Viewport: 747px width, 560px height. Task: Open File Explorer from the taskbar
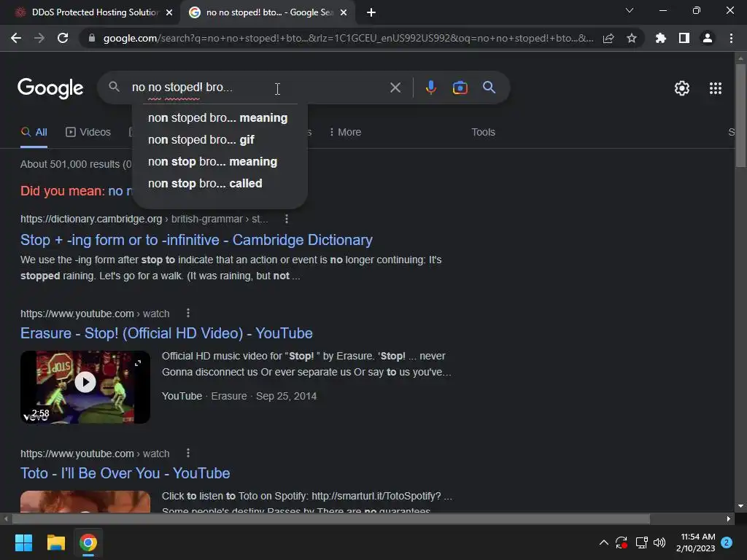pos(55,542)
